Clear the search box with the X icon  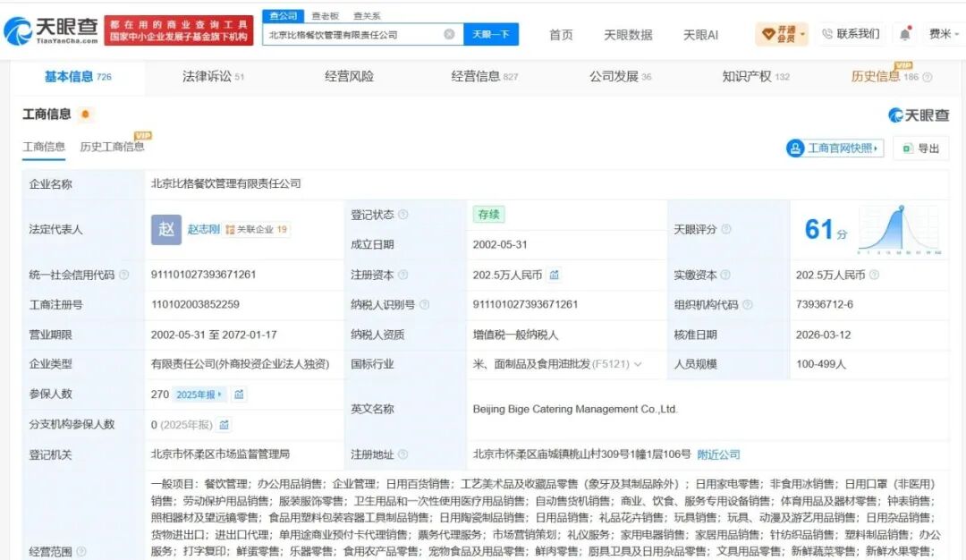tap(450, 35)
